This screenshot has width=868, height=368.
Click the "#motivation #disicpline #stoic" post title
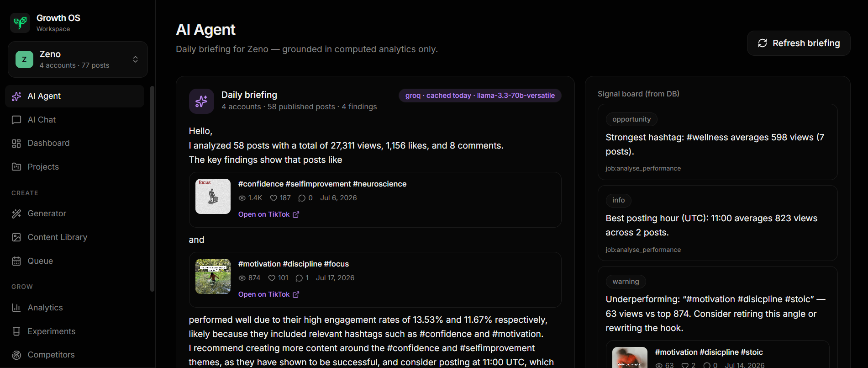pyautogui.click(x=709, y=352)
